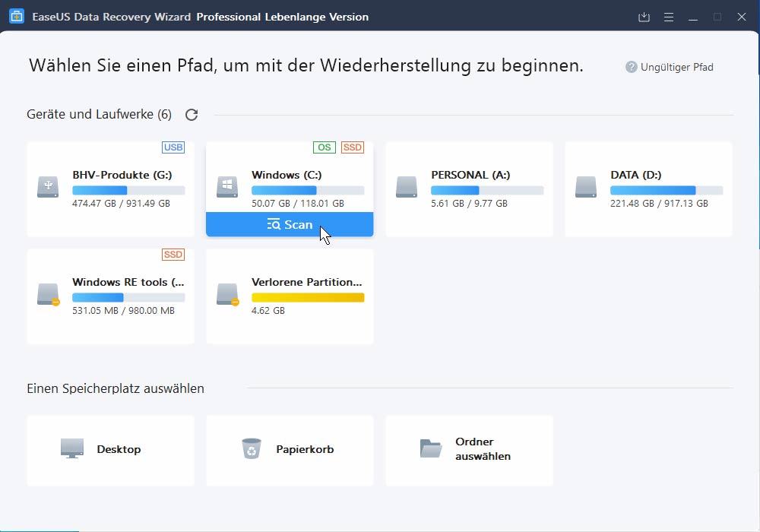
Task: Click Verlorene Partition yellow usage bar
Action: pos(308,297)
